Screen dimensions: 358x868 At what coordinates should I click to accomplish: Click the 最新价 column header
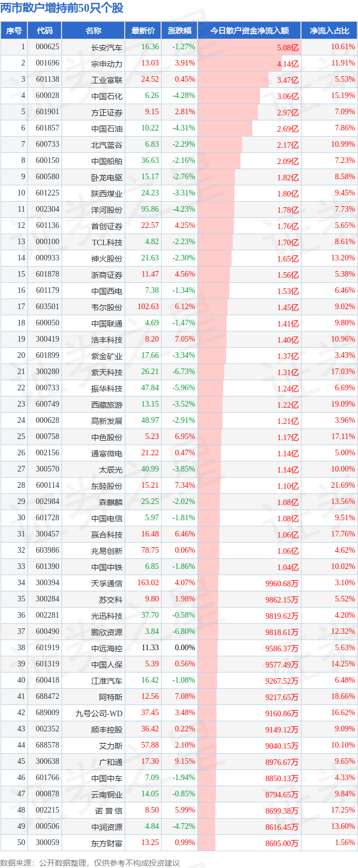143,31
